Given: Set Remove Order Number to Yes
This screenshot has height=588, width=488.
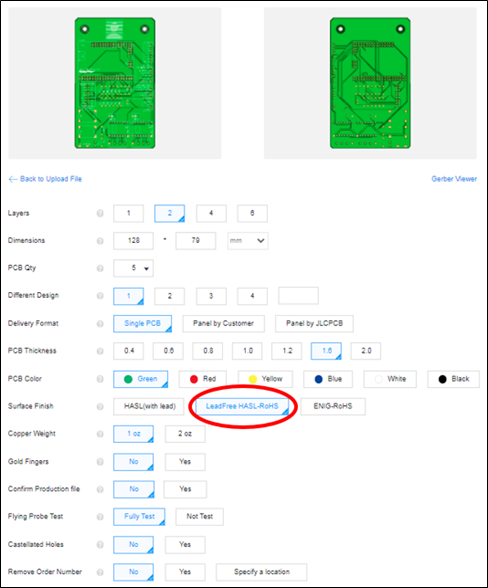Looking at the screenshot, I should tap(185, 572).
